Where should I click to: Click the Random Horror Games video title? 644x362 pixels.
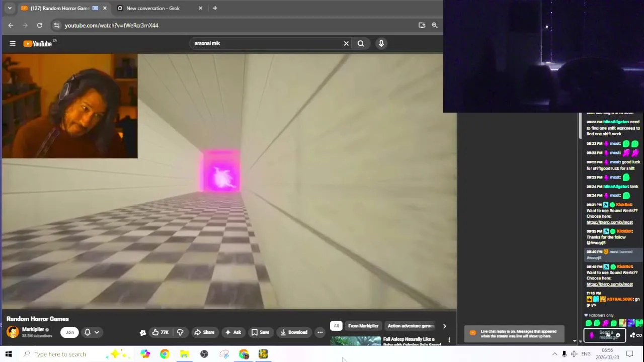(x=38, y=319)
